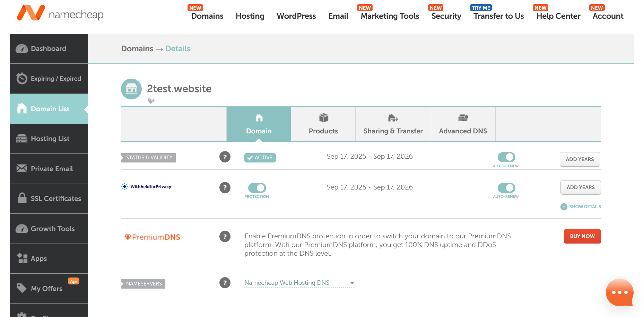Image resolution: width=644 pixels, height=317 pixels.
Task: Switch to the Sharing & Transfer tab
Action: click(393, 124)
